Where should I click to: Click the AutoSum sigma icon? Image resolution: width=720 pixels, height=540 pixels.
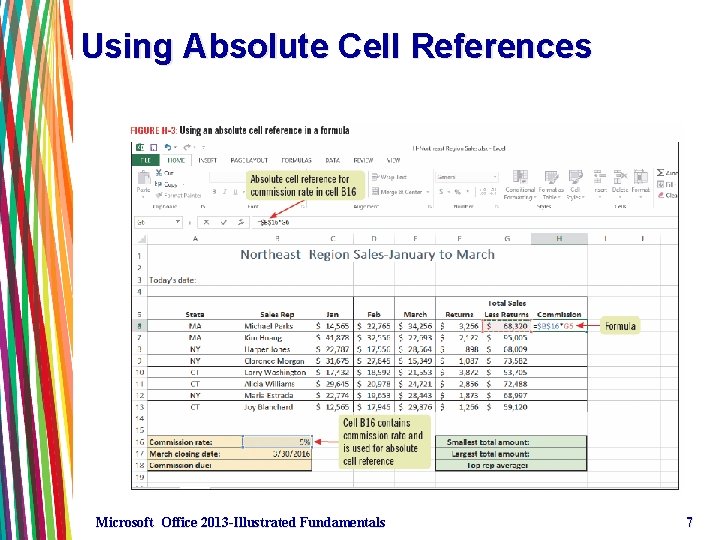[660, 173]
